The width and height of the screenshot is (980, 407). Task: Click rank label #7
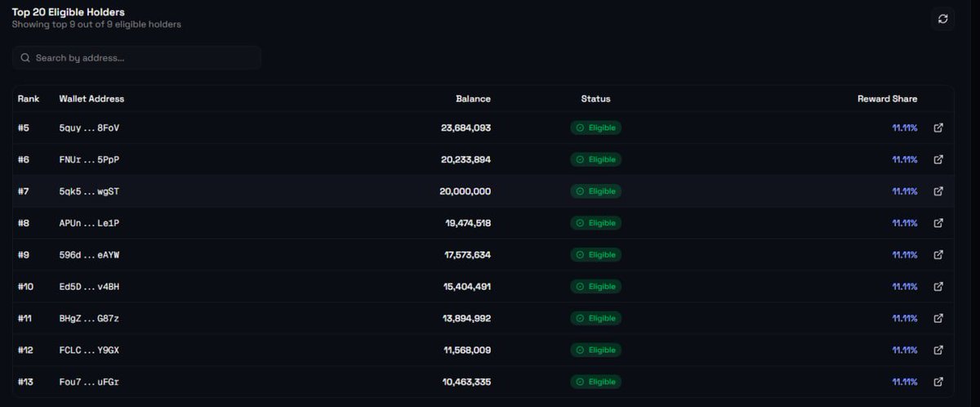tap(24, 191)
